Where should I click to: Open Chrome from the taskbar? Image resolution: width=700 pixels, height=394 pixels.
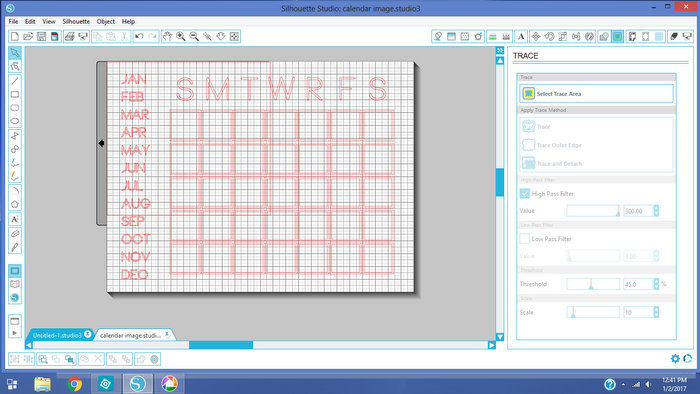[x=75, y=384]
